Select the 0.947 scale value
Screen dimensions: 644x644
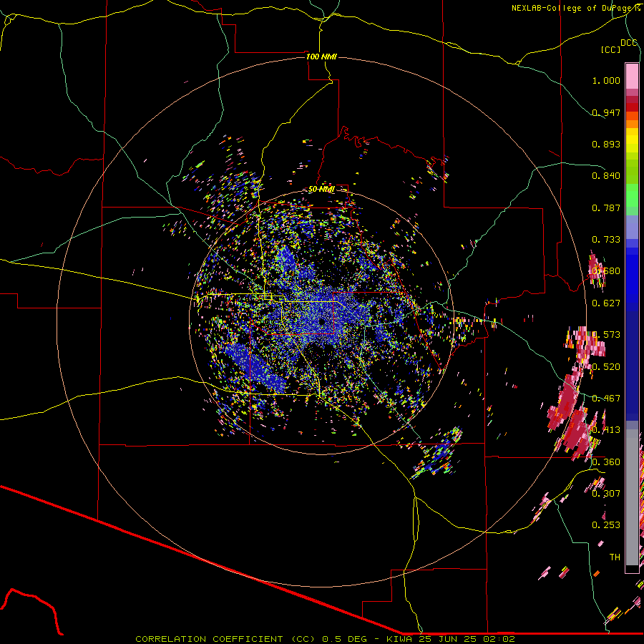(x=606, y=112)
